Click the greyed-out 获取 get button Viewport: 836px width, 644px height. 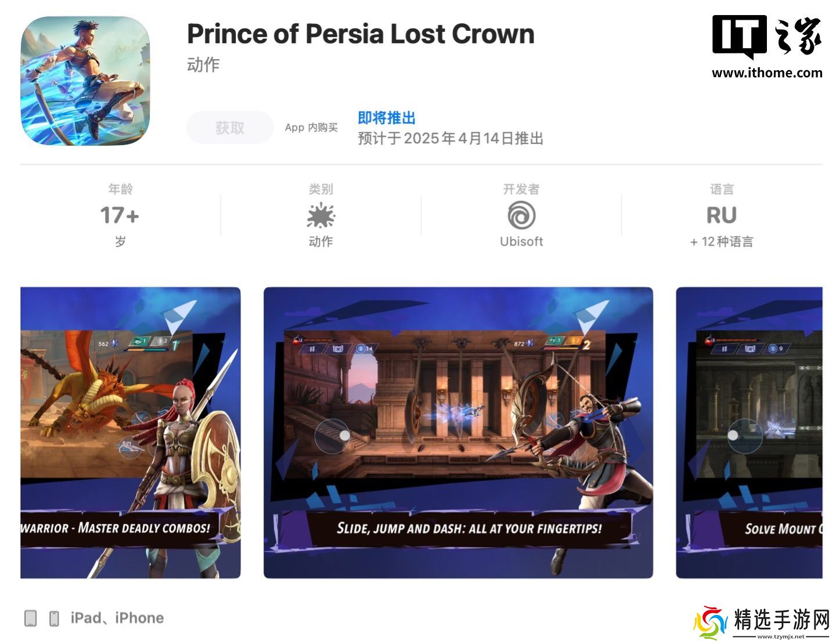click(230, 128)
